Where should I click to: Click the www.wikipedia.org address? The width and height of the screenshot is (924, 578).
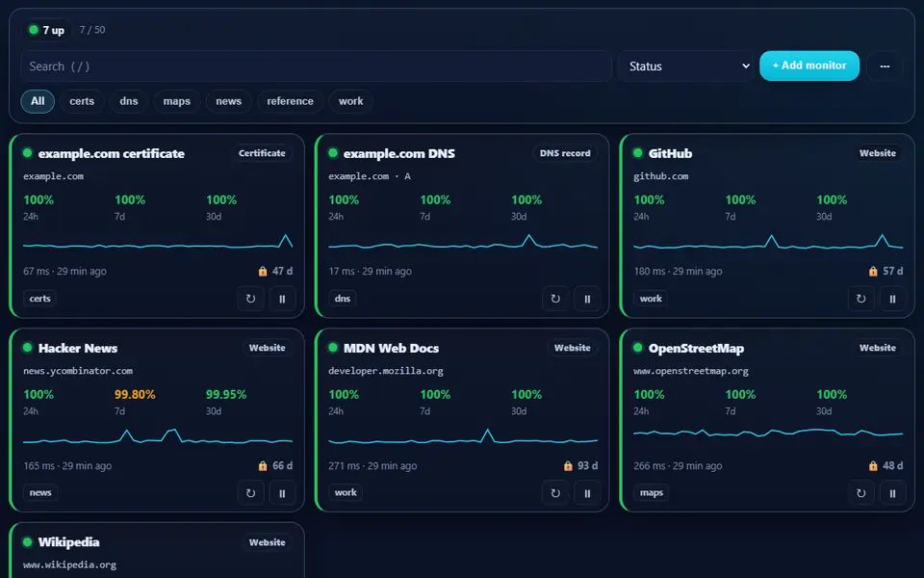coord(69,565)
